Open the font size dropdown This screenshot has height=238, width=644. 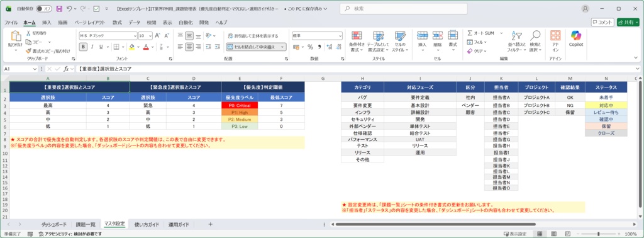150,36
